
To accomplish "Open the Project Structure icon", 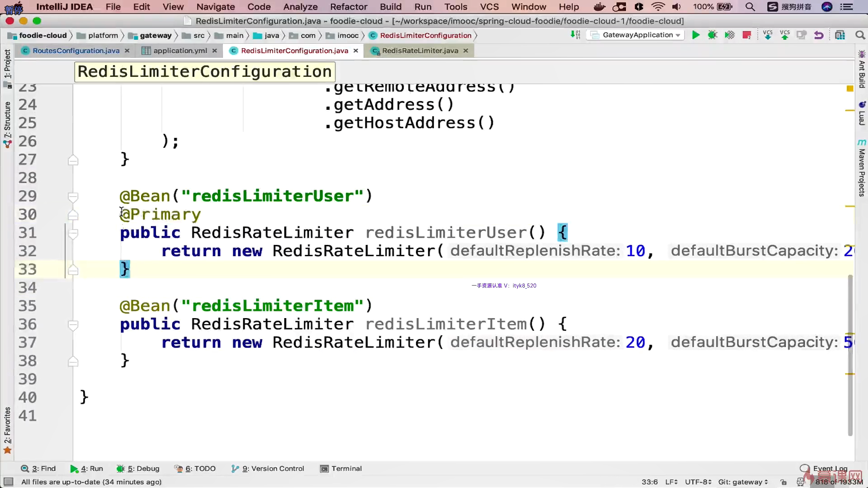I will (840, 35).
